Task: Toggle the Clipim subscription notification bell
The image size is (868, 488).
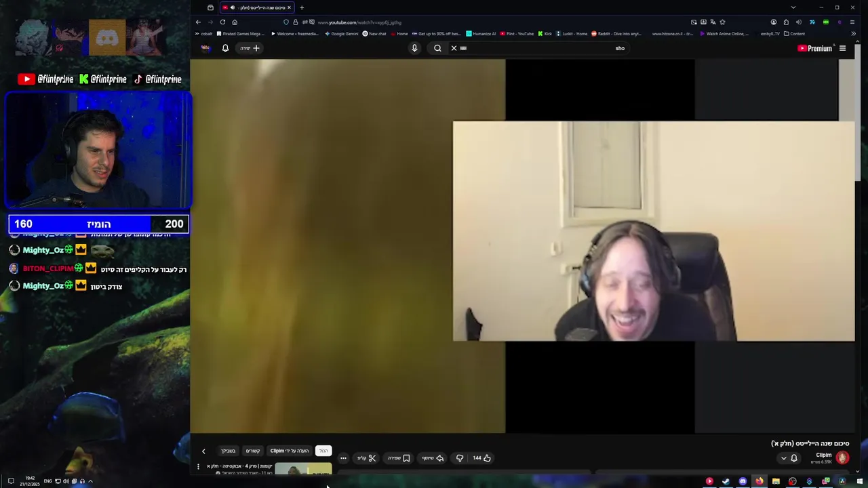Action: 794,458
